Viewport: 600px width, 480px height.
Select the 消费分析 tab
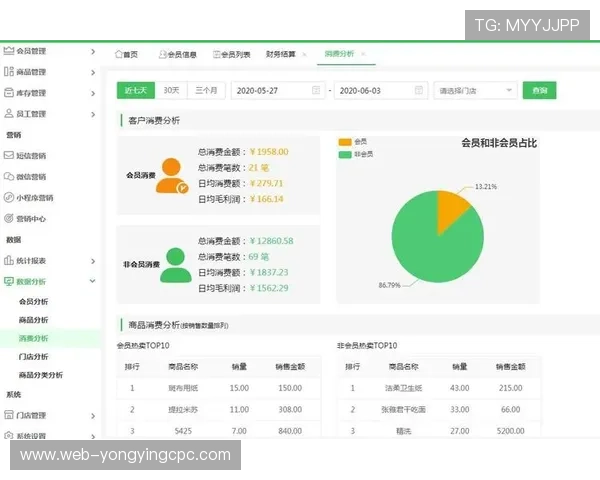339,54
